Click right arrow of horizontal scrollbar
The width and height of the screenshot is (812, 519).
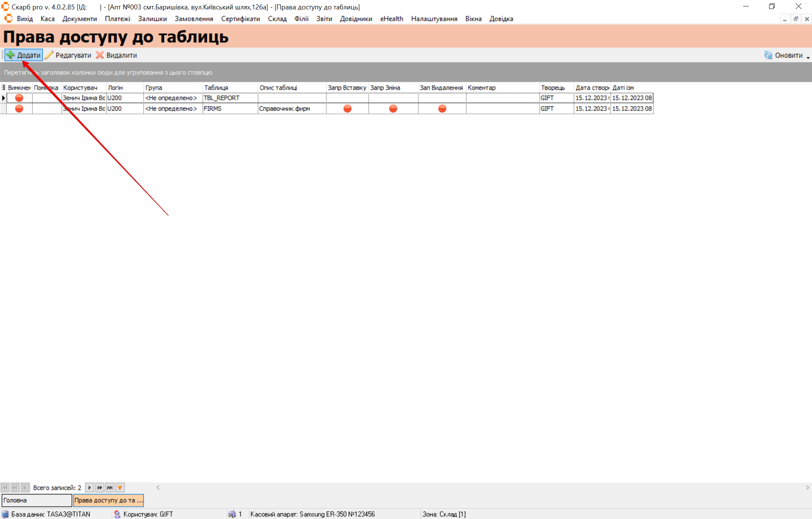pyautogui.click(x=807, y=487)
